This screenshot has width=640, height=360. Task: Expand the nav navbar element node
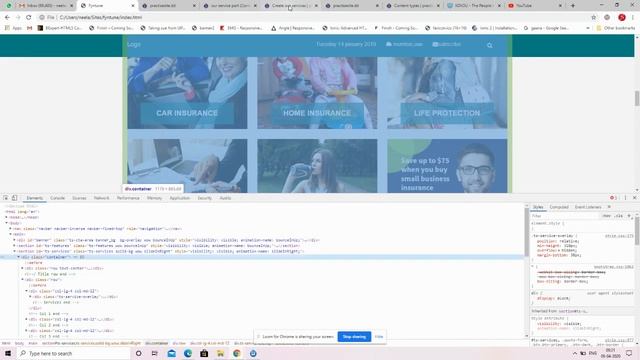click(x=11, y=229)
